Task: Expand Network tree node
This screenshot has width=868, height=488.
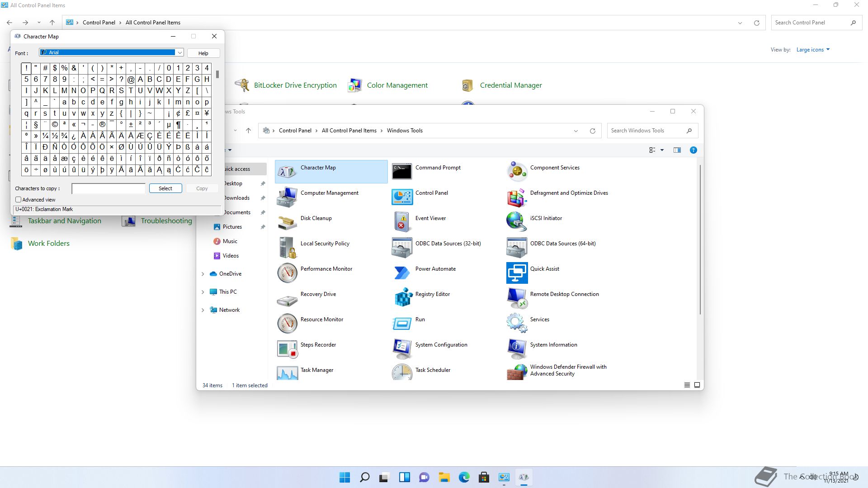Action: (x=203, y=310)
